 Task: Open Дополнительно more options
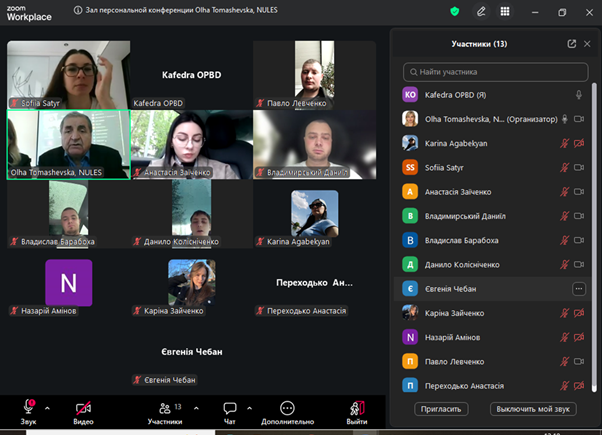pos(288,413)
